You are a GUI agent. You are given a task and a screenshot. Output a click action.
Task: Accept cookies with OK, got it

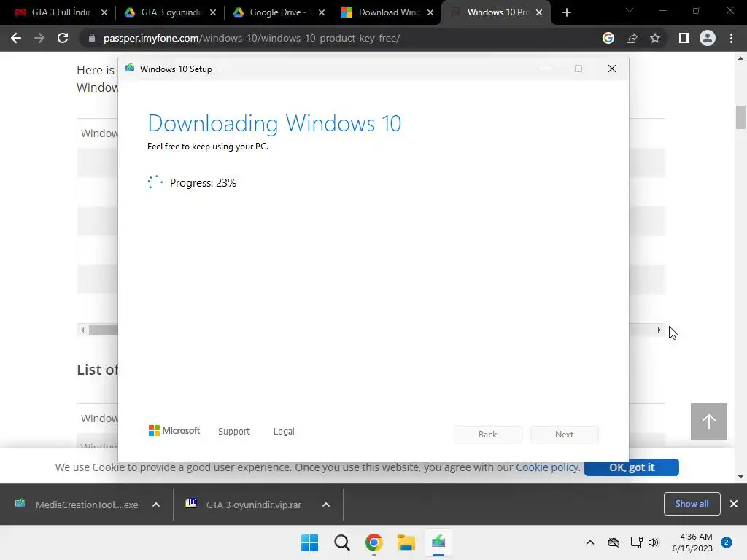point(631,467)
